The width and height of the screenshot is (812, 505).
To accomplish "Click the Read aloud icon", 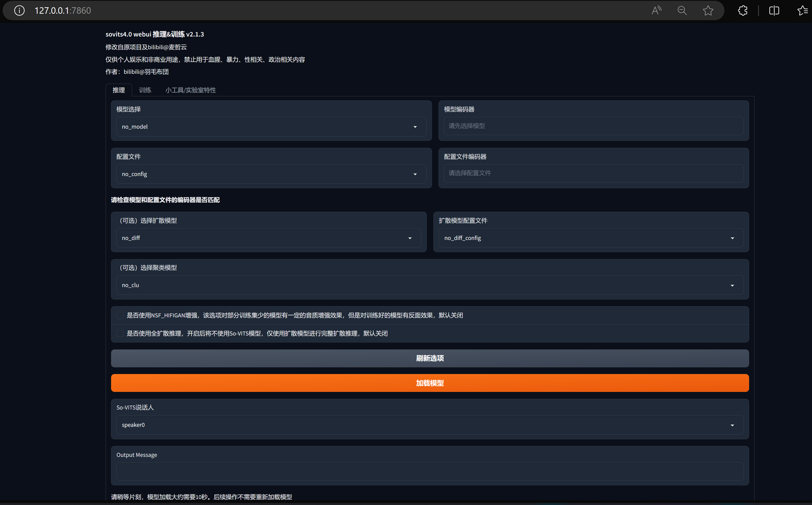I will (x=656, y=11).
